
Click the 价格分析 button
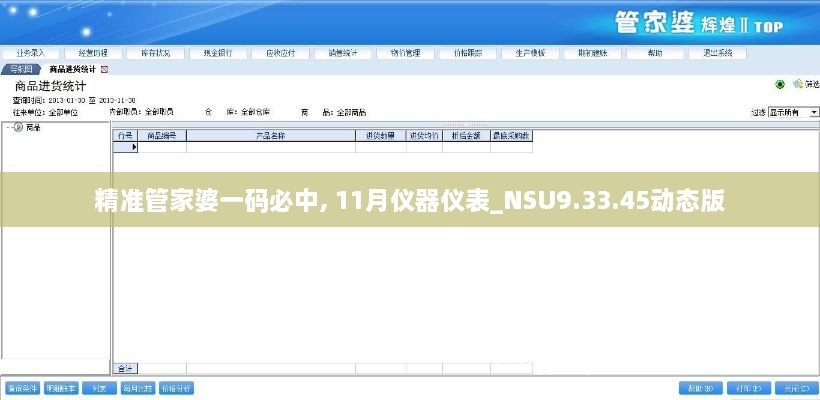coord(176,388)
